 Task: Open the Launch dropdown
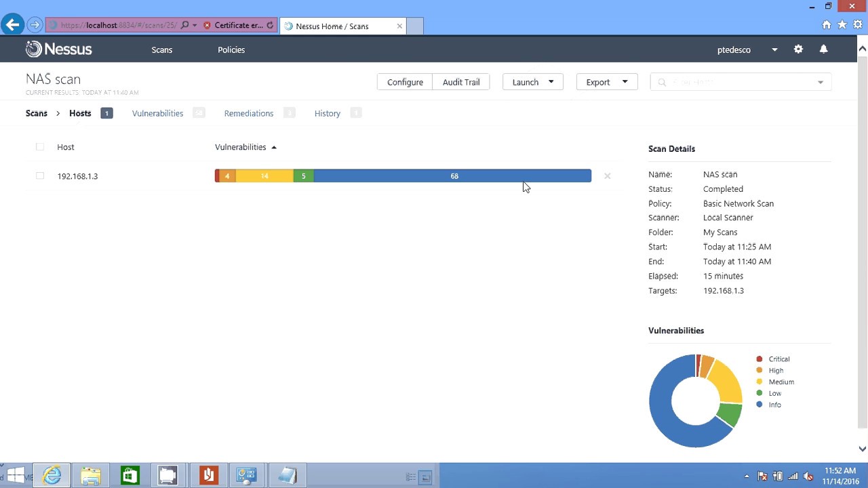coord(533,82)
